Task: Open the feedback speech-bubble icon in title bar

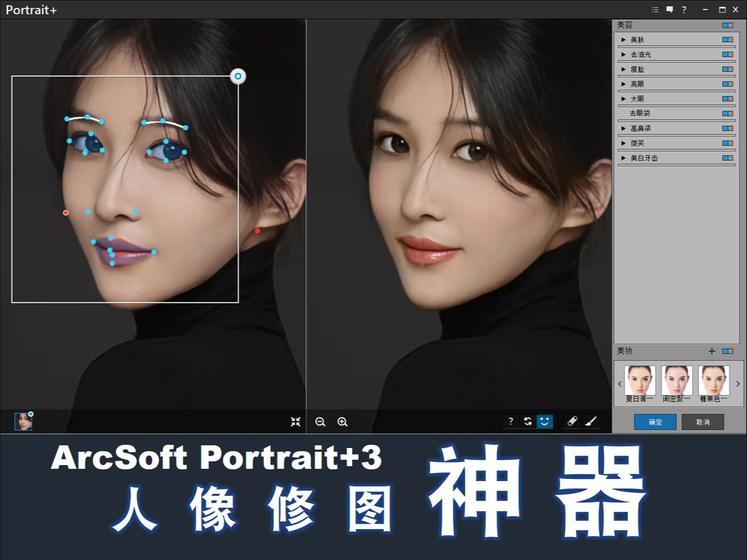Action: pos(670,10)
